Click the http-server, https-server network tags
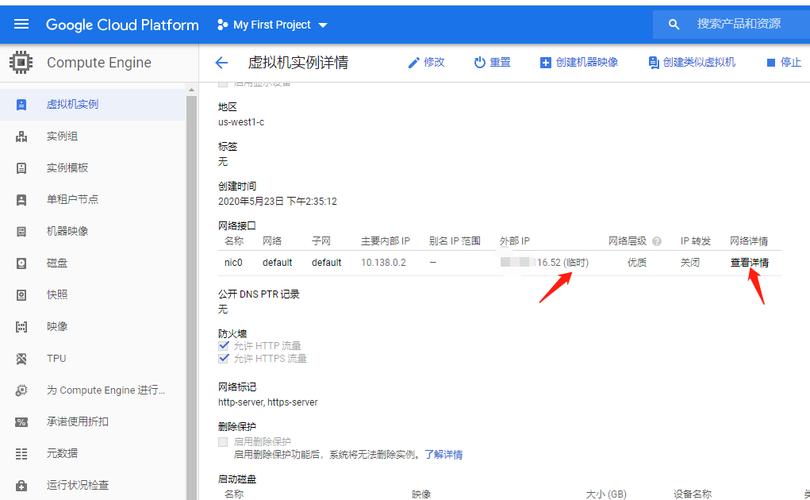This screenshot has width=810, height=500. pyautogui.click(x=268, y=402)
